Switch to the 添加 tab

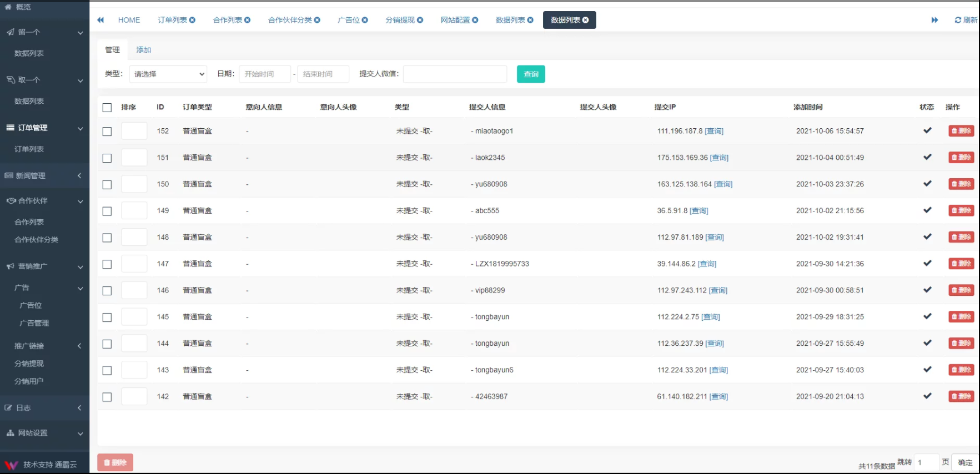tap(143, 49)
